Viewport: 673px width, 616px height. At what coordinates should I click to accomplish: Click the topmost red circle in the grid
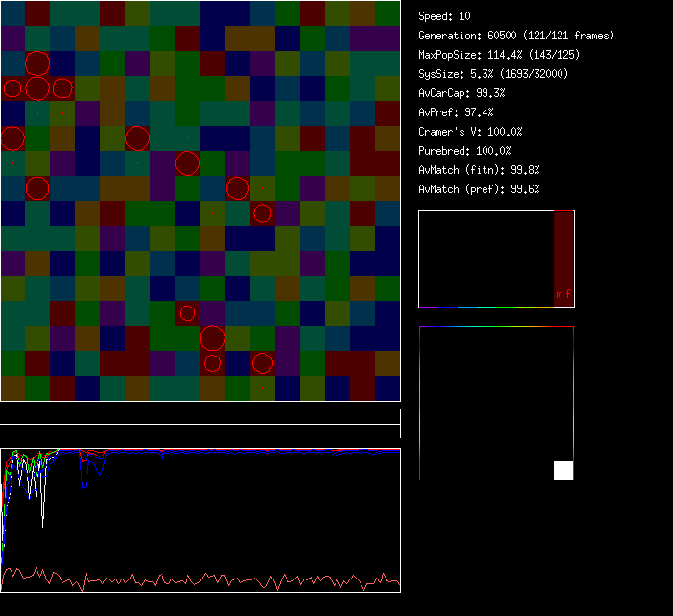pyautogui.click(x=37, y=64)
